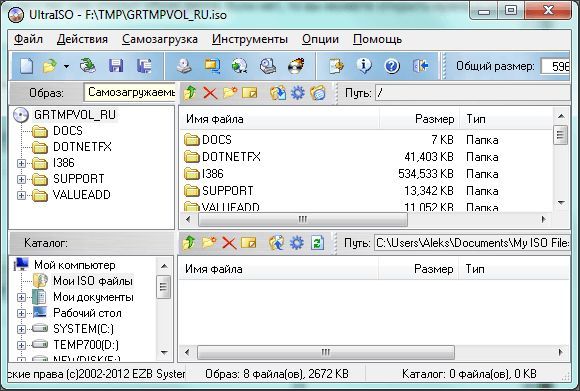Expand the SUPPORT folder in image tree

[x=21, y=179]
